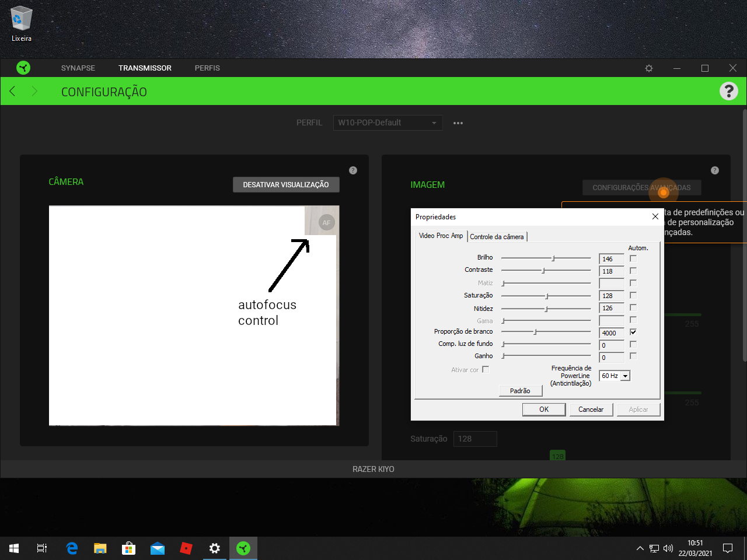
Task: Click the Razer logo icon in the header
Action: coord(23,68)
